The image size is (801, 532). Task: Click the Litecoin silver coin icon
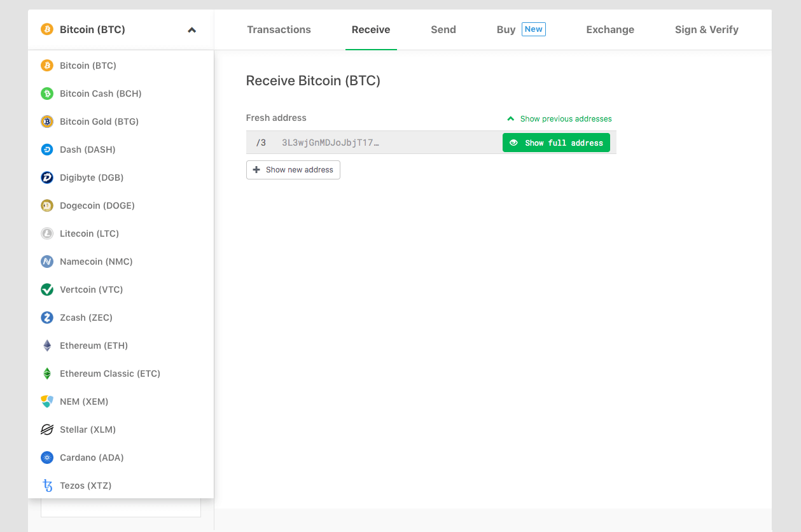coord(47,234)
